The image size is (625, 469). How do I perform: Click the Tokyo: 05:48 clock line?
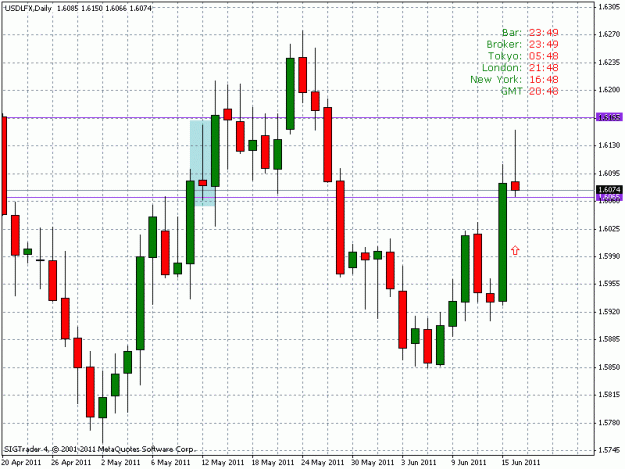(523, 56)
